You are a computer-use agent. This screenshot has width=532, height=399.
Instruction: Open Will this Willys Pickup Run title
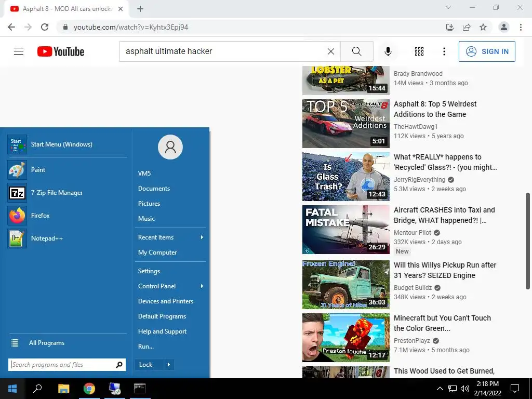click(445, 270)
